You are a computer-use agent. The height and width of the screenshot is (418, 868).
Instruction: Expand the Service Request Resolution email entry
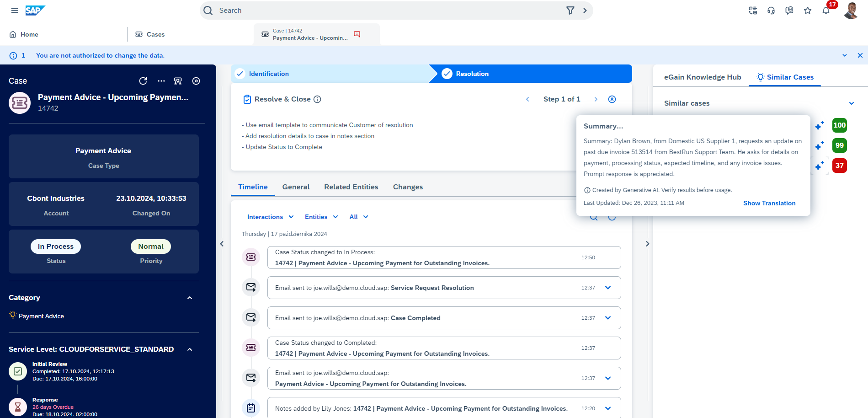(x=608, y=288)
